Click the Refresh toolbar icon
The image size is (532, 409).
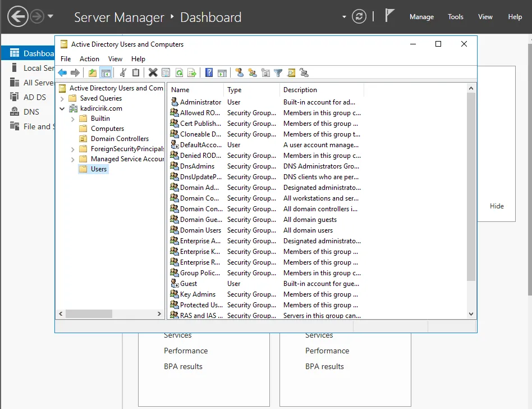click(x=179, y=72)
